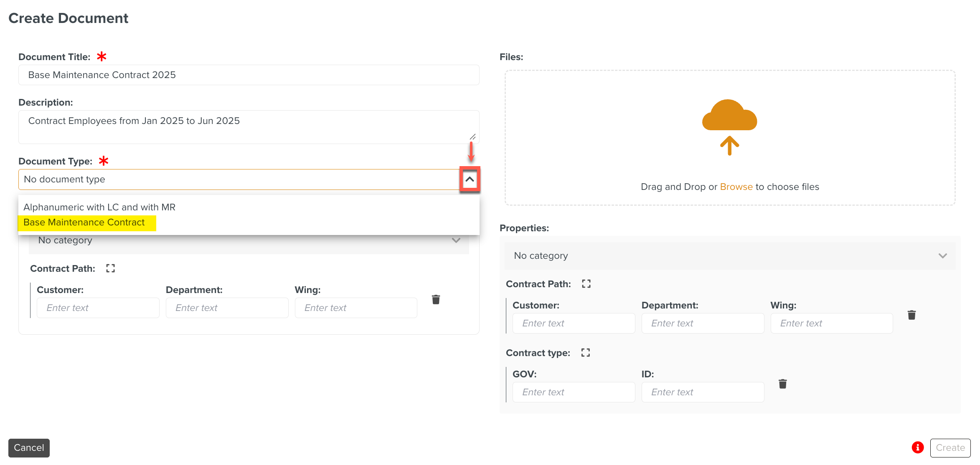The height and width of the screenshot is (465, 980).
Task: Click the Create button
Action: click(950, 447)
